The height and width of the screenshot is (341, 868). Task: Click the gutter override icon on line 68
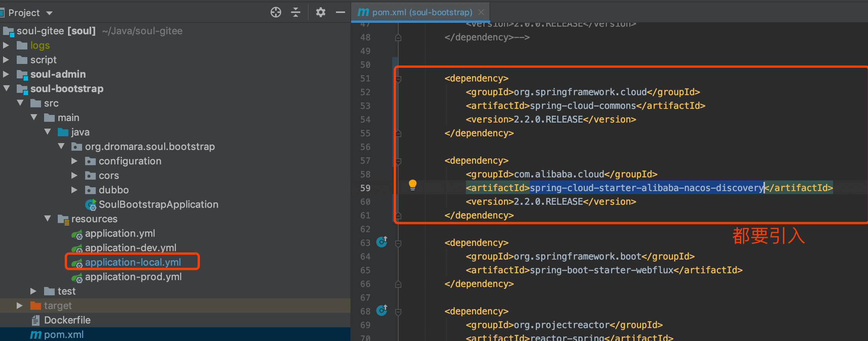tap(382, 310)
